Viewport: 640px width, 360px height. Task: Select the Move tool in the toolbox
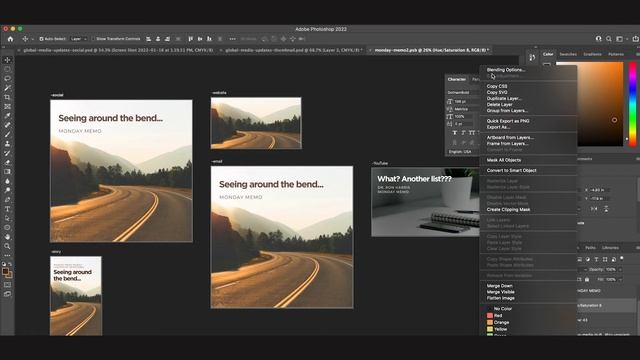tap(7, 60)
